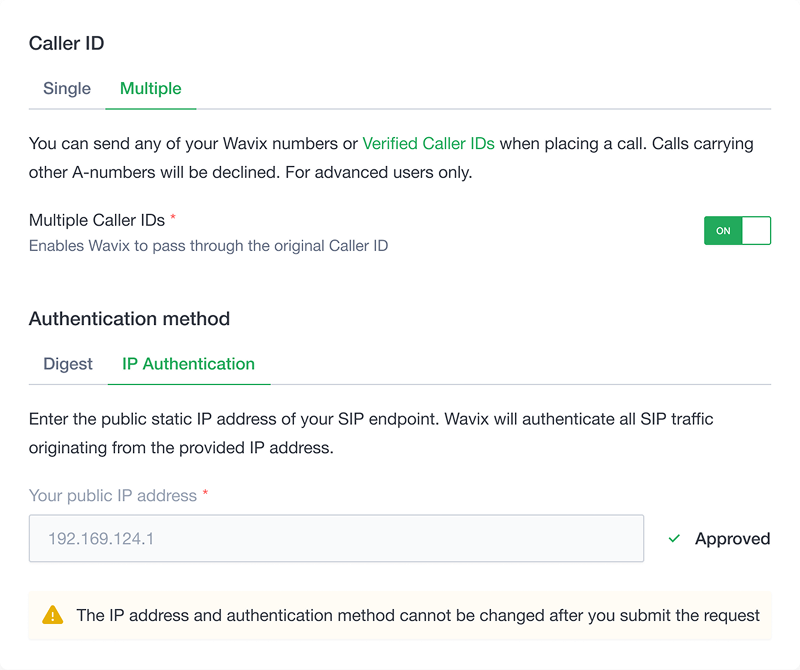Viewport: 800px width, 670px height.
Task: Click the red asterisk after public IP address
Action: click(205, 494)
